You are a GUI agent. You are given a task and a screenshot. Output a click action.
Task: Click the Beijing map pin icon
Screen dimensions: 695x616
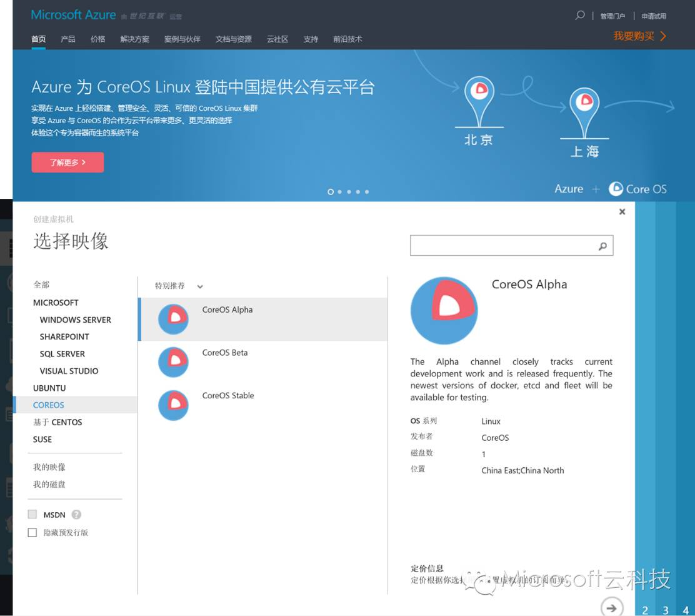(479, 101)
